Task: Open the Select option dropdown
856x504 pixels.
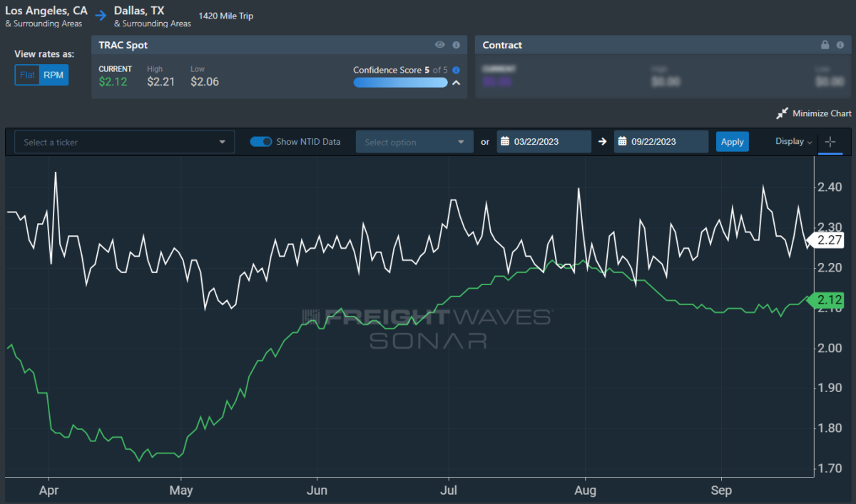Action: (414, 142)
